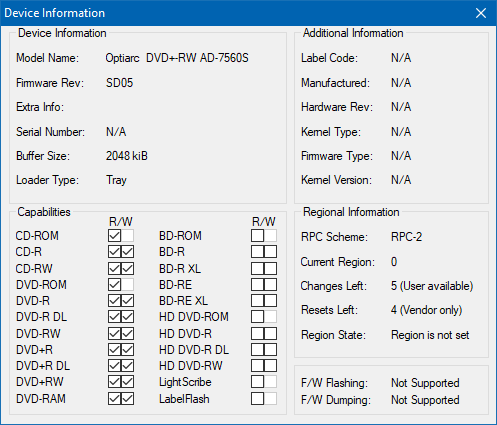Toggle the DVD+RW read checkbox

pos(114,382)
